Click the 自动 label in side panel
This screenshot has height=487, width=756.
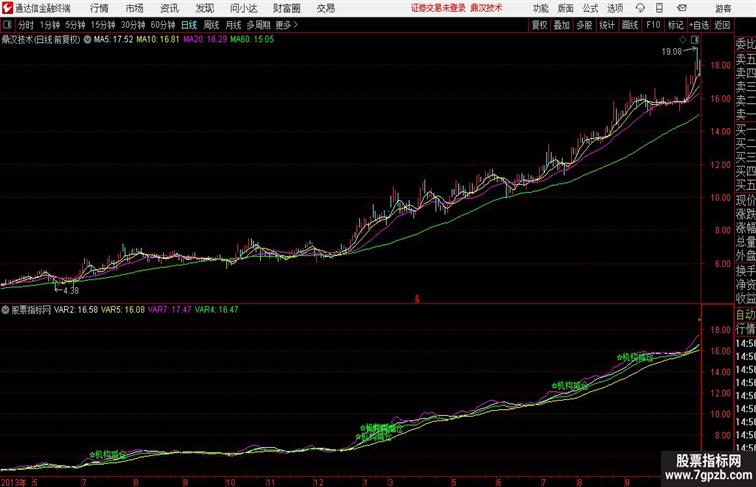click(x=745, y=314)
